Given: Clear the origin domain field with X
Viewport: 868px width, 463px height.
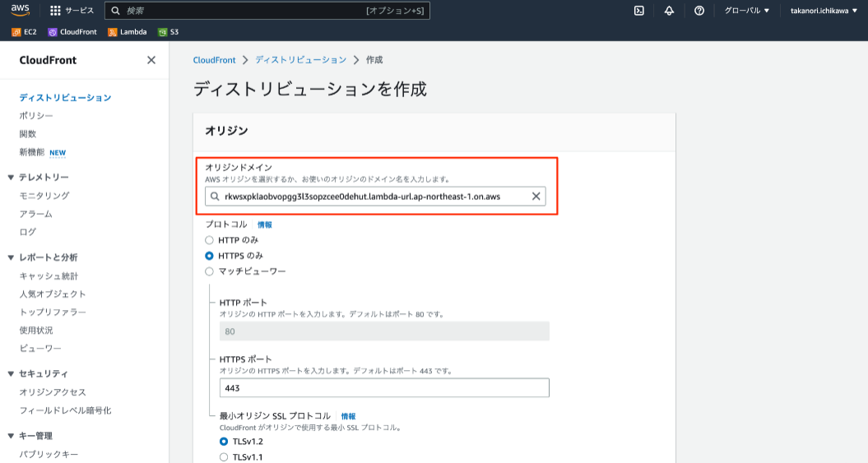Looking at the screenshot, I should click(x=536, y=197).
